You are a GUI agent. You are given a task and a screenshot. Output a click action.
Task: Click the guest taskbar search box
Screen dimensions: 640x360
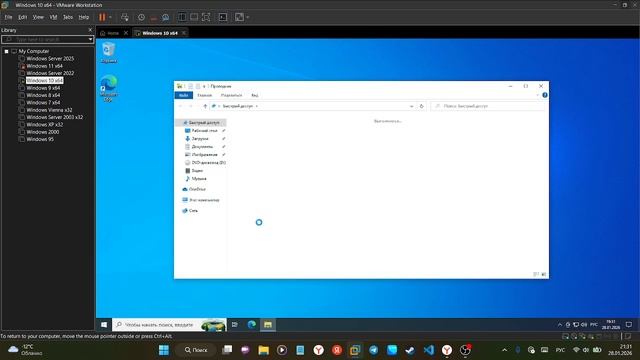tap(169, 324)
